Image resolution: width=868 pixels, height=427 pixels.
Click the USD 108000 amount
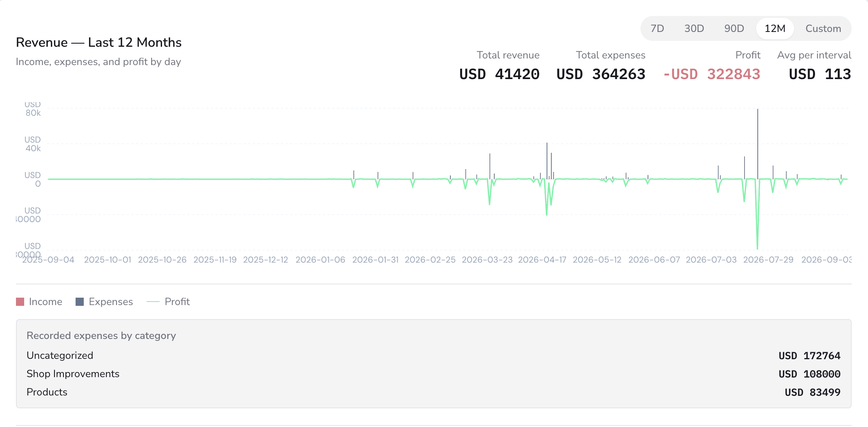(x=809, y=374)
